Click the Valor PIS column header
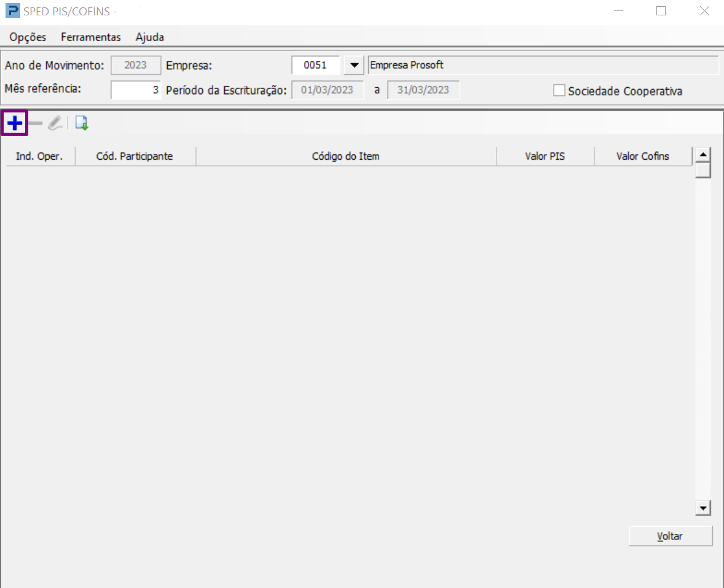724x588 pixels. pyautogui.click(x=545, y=157)
